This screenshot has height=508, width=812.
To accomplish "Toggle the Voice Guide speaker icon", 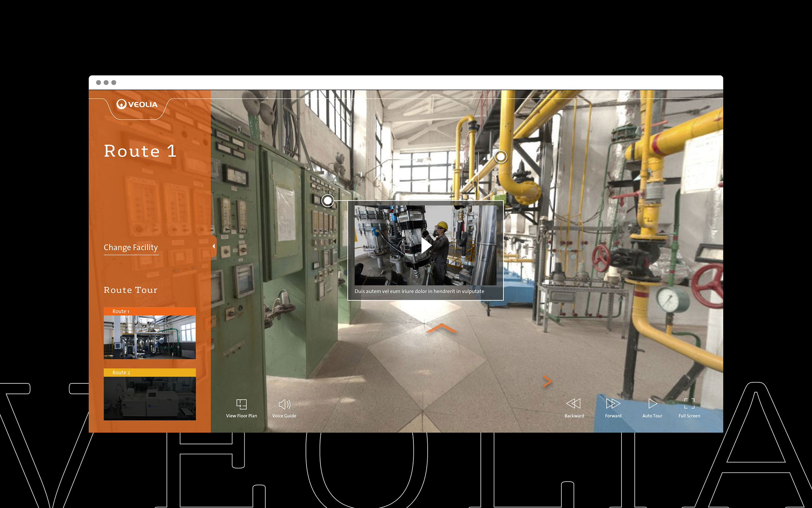I will pyautogui.click(x=284, y=404).
